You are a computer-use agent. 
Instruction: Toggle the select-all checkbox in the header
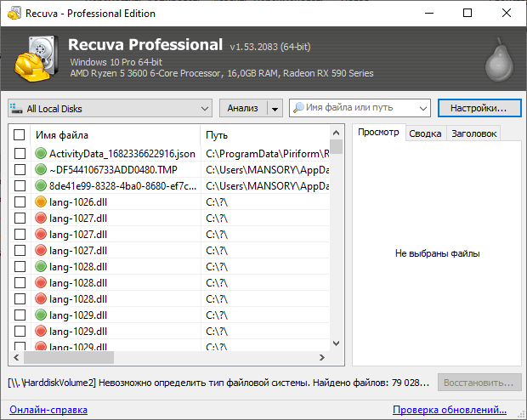click(x=20, y=135)
